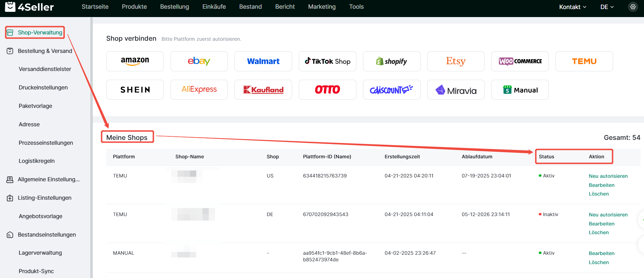Go to Startseite menu
This screenshot has height=278, width=644.
(x=95, y=7)
